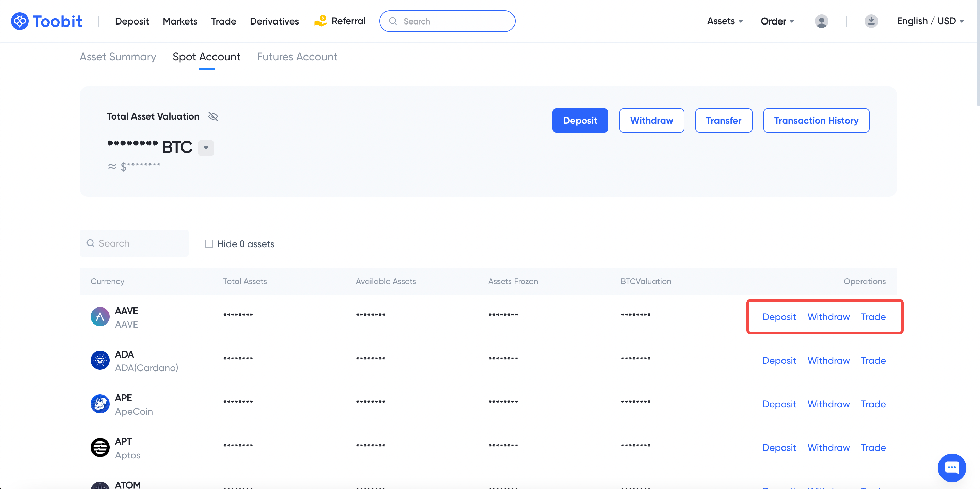980x489 pixels.
Task: Toggle the hidden balance eye icon
Action: [x=213, y=116]
